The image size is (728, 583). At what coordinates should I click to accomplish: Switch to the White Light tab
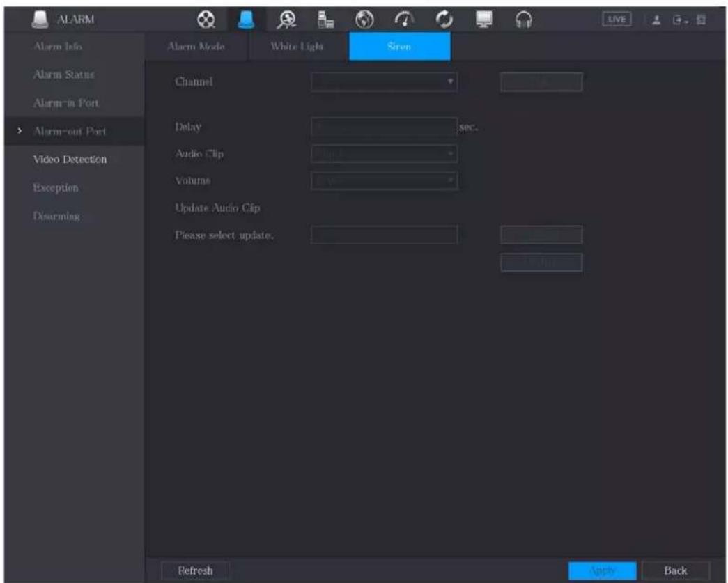[297, 47]
